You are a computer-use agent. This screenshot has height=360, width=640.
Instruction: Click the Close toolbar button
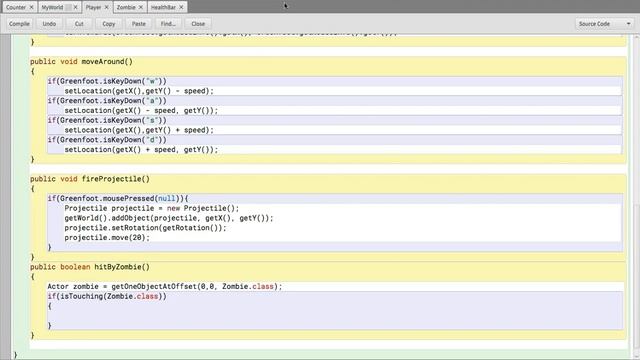pyautogui.click(x=198, y=24)
